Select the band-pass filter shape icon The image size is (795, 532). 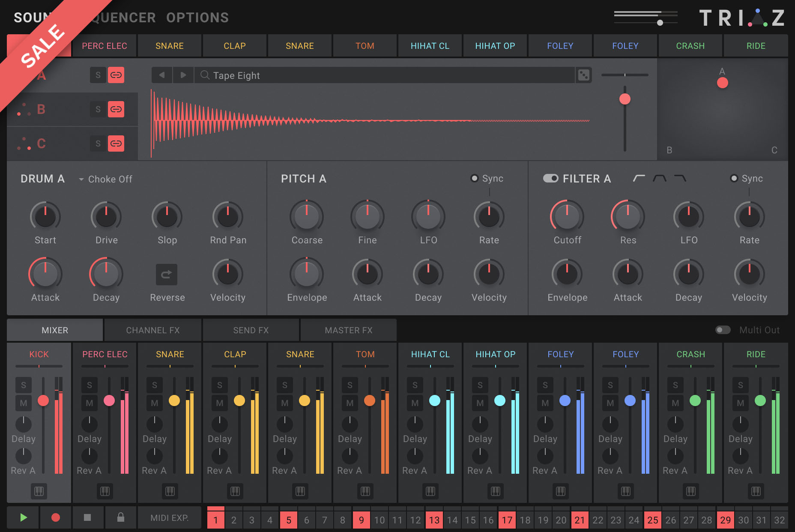coord(659,178)
